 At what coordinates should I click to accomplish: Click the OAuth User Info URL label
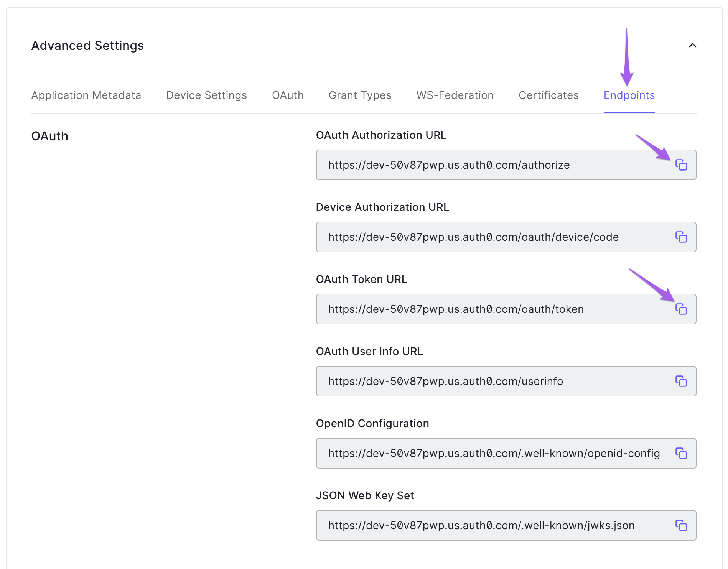click(x=369, y=351)
